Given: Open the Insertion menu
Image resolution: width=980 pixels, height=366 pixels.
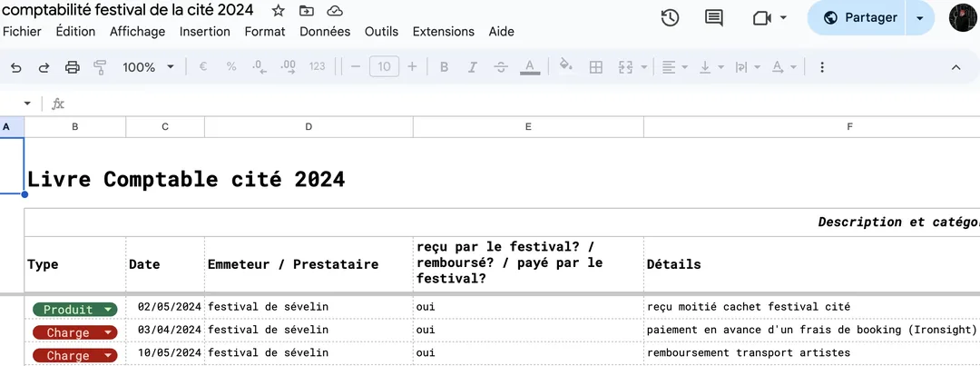Looking at the screenshot, I should point(204,32).
